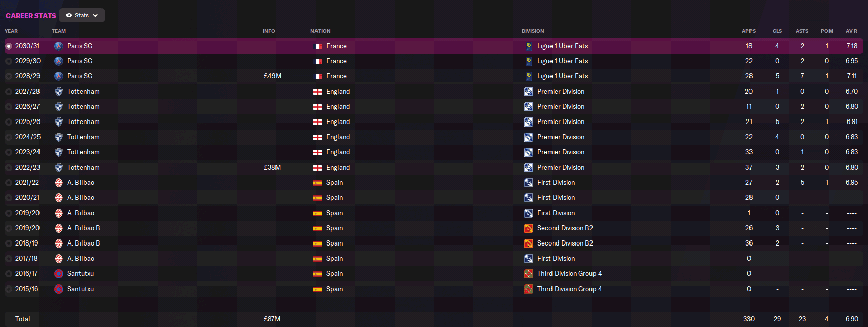Click the Ligue 1 logo in 2029/30 row
This screenshot has width=868, height=327.
[529, 61]
